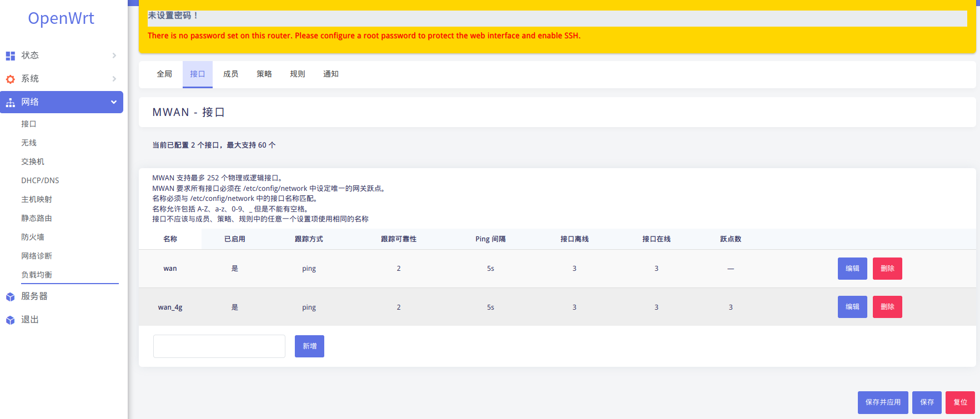Click the MWAN - 接口 page heading
980x419 pixels.
188,112
